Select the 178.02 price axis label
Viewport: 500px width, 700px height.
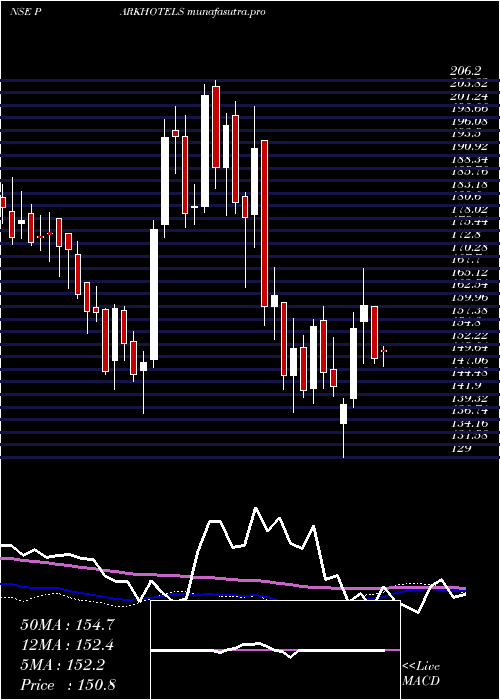470,209
